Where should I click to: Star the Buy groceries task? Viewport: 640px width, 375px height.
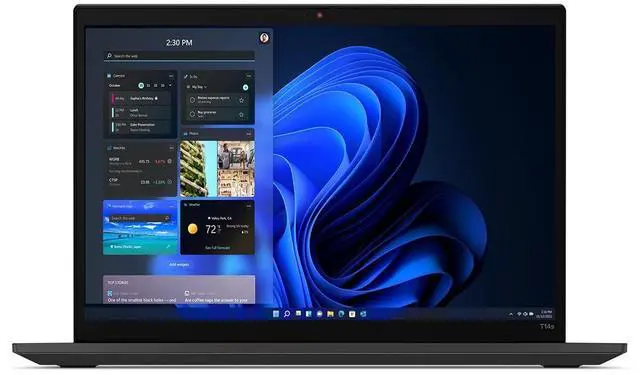click(x=241, y=115)
